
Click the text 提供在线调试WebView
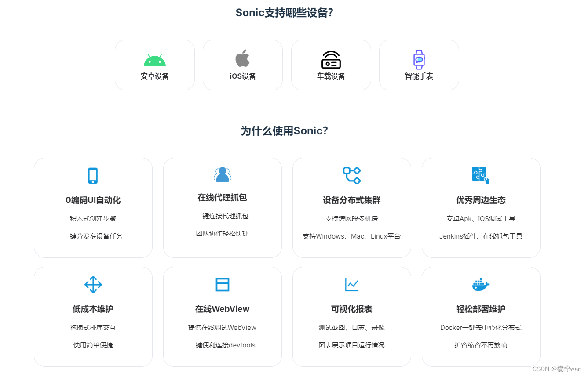[x=223, y=328]
